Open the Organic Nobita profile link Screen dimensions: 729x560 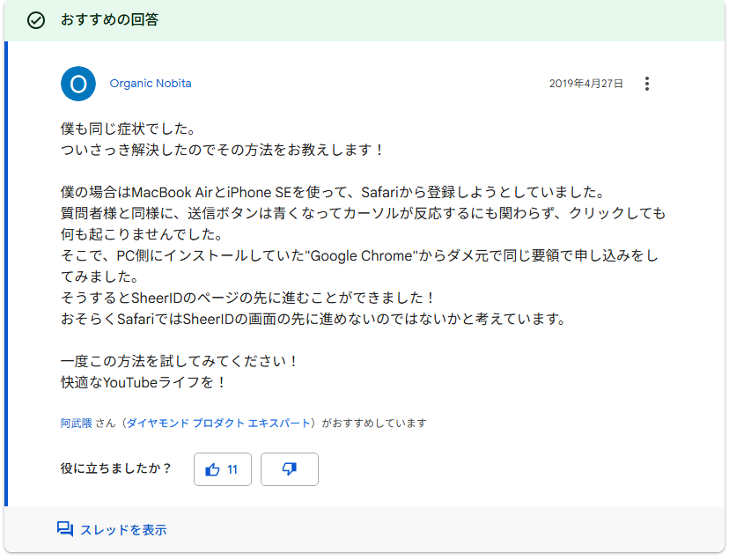pyautogui.click(x=151, y=84)
